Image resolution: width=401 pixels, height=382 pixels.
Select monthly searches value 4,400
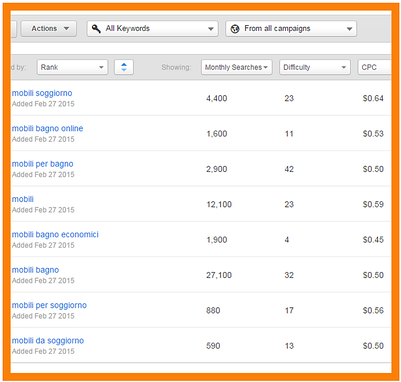pos(217,98)
